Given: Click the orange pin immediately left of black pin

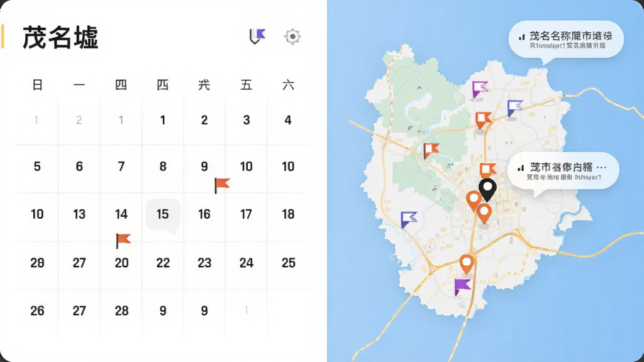Looking at the screenshot, I should (x=474, y=202).
